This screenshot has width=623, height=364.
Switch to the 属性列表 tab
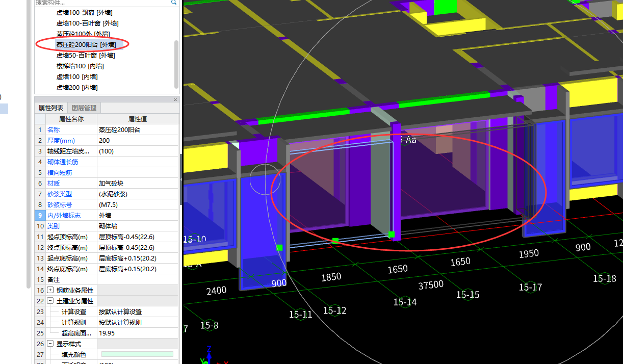(x=51, y=108)
